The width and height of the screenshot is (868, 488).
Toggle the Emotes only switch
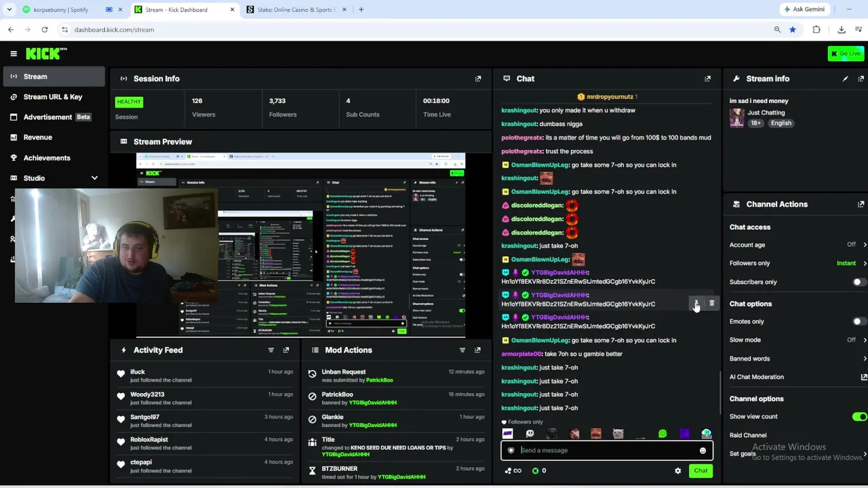[x=859, y=321]
